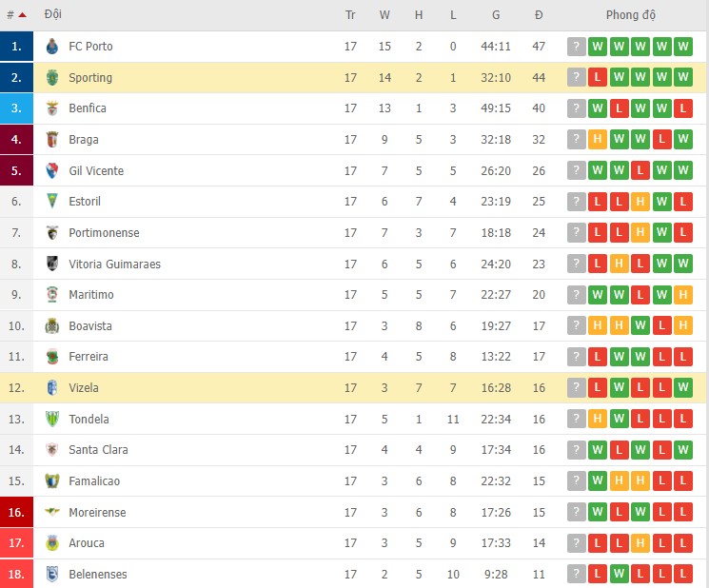Image resolution: width=709 pixels, height=588 pixels.
Task: Click the Sporting club crest icon
Action: pos(52,78)
